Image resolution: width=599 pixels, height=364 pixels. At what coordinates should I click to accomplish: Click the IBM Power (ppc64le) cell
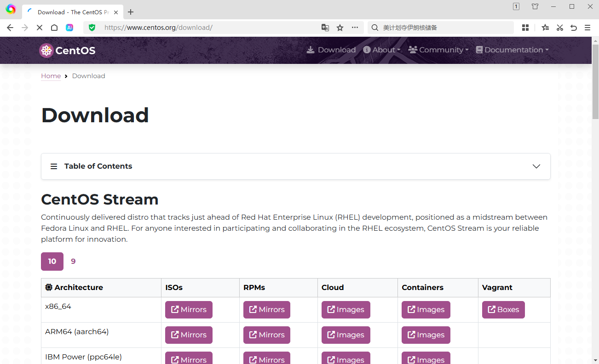click(101, 357)
